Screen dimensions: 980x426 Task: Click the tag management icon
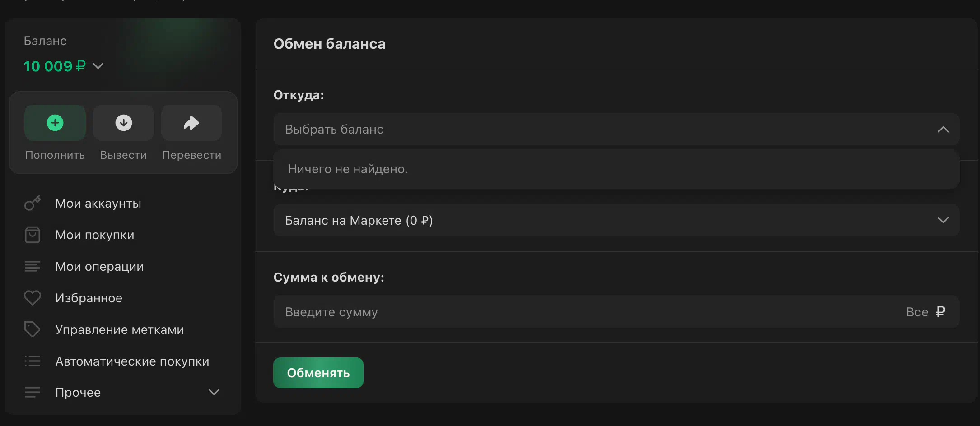pos(33,329)
